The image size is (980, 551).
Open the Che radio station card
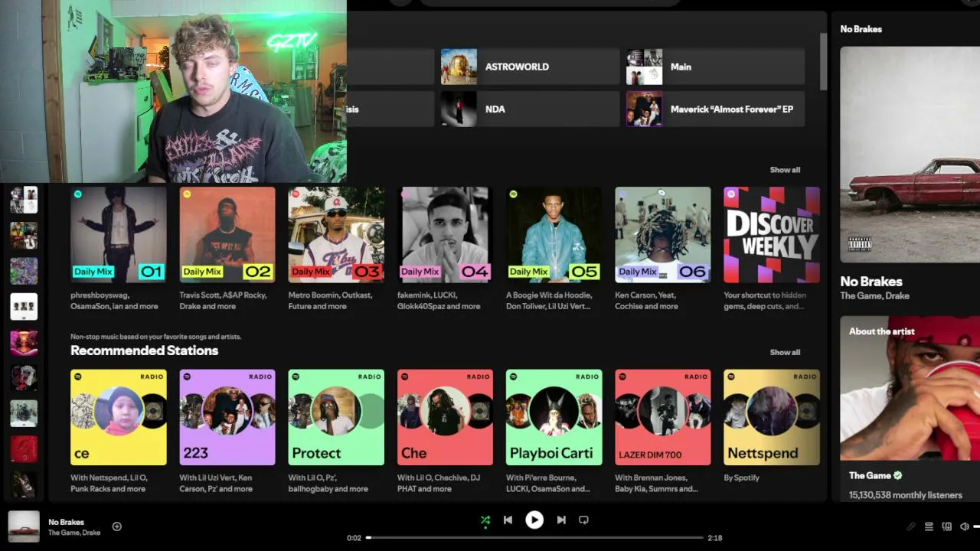click(445, 432)
